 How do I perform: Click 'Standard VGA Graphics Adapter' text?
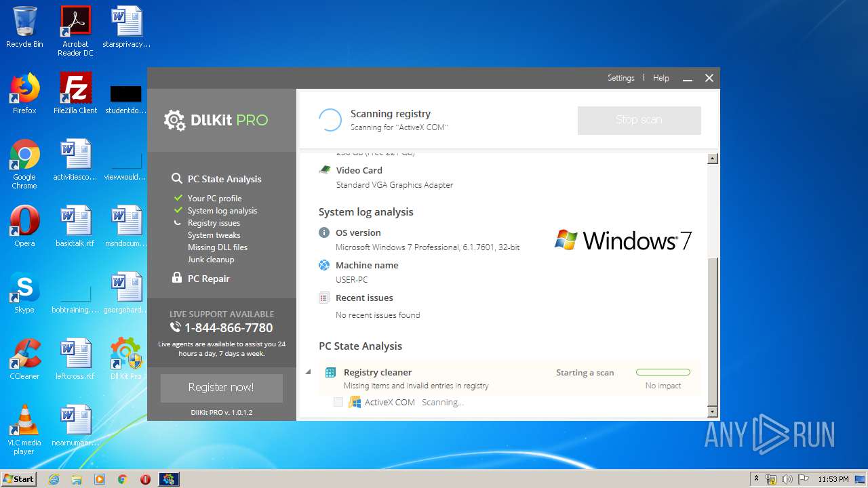[395, 185]
